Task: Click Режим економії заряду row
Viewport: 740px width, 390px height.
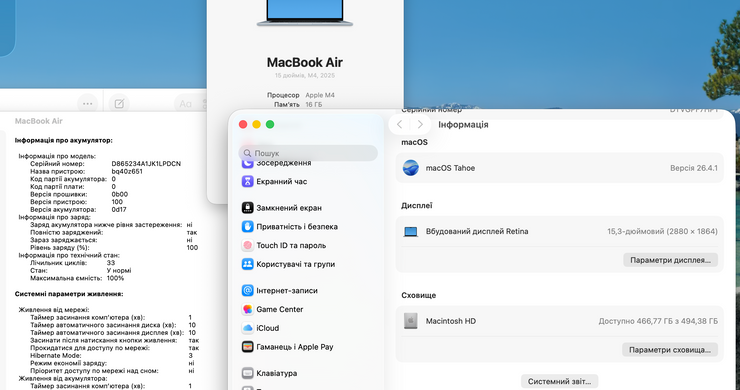Action: (x=112, y=363)
